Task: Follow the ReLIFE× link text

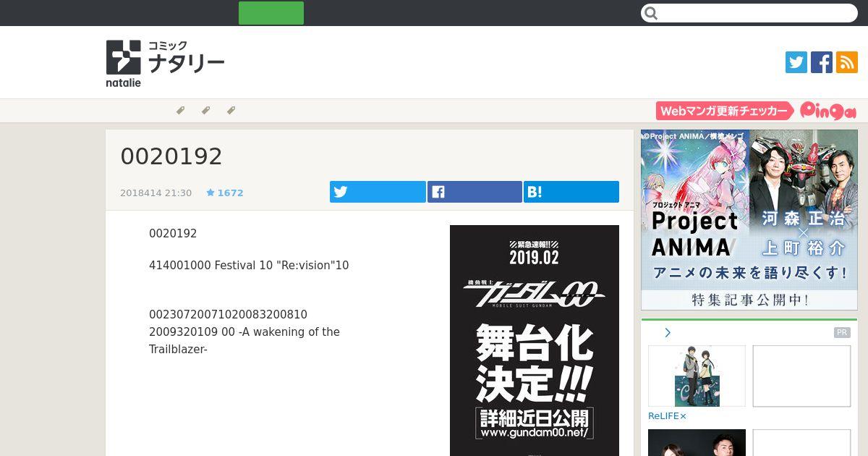Action: pos(667,416)
